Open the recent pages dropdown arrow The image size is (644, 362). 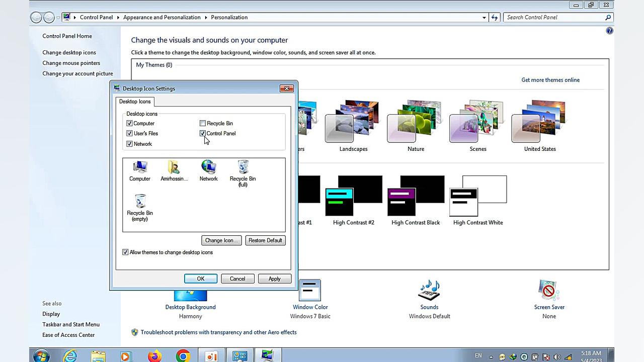[58, 18]
